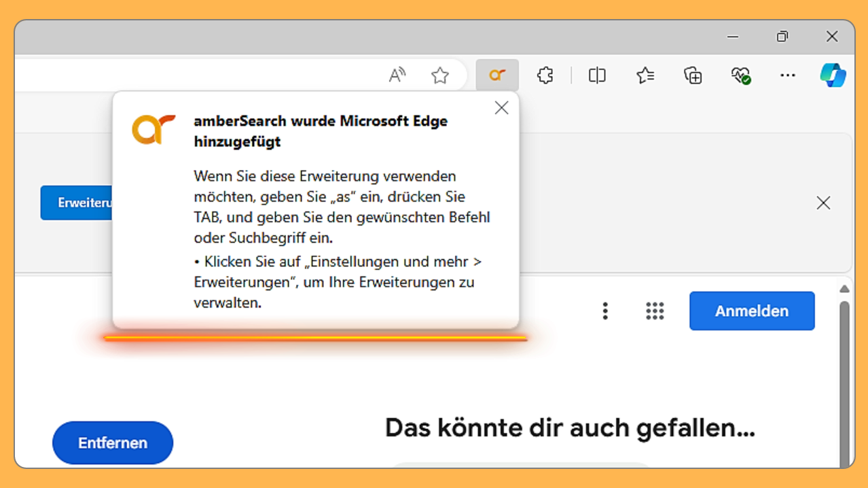
Task: Add this page to favorites star
Action: pos(440,75)
